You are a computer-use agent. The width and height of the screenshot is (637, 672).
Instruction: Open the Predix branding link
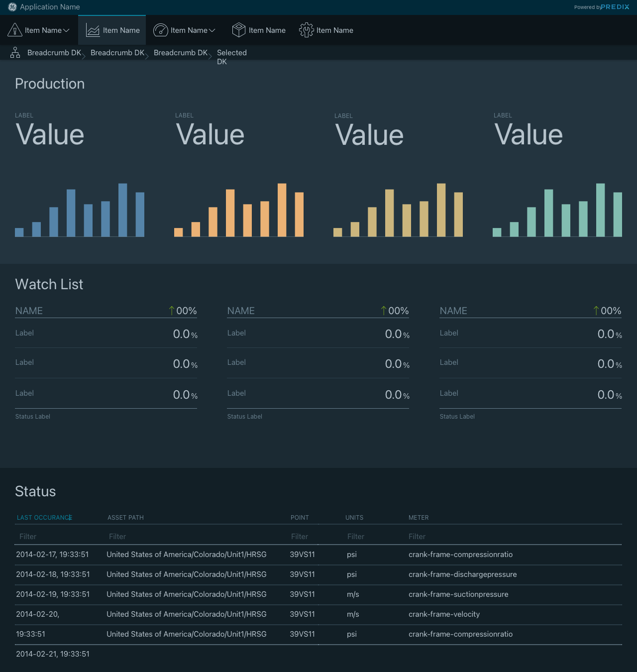click(x=615, y=7)
